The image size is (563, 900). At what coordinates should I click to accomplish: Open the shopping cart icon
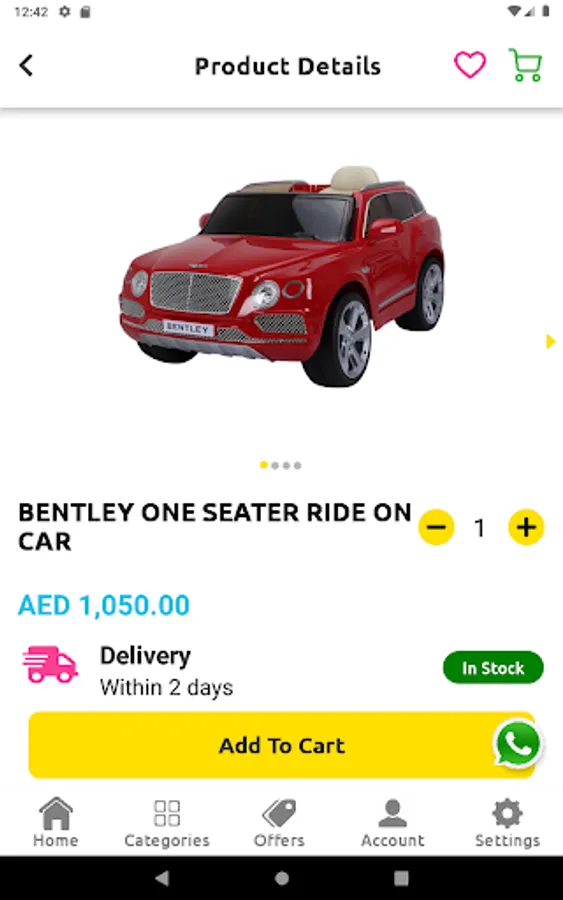tap(525, 65)
